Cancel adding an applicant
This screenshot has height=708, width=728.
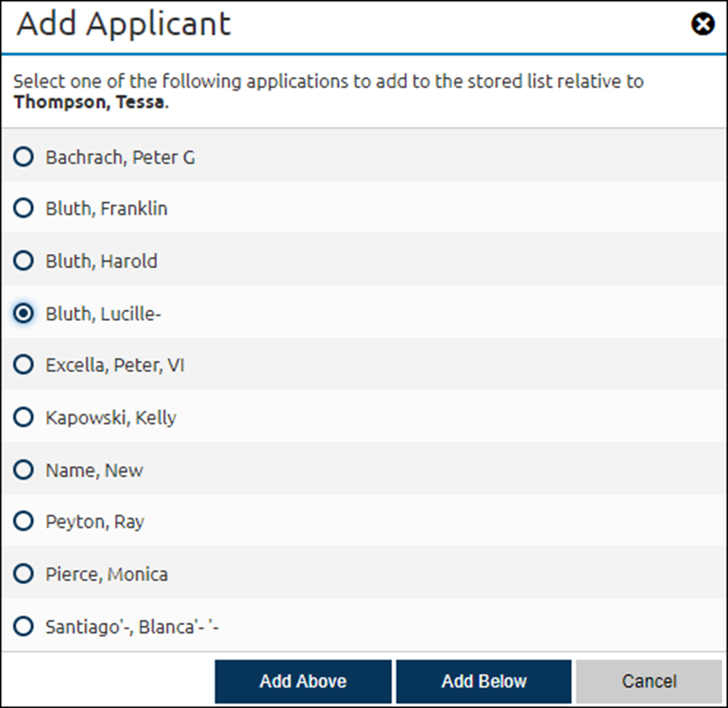click(x=650, y=681)
